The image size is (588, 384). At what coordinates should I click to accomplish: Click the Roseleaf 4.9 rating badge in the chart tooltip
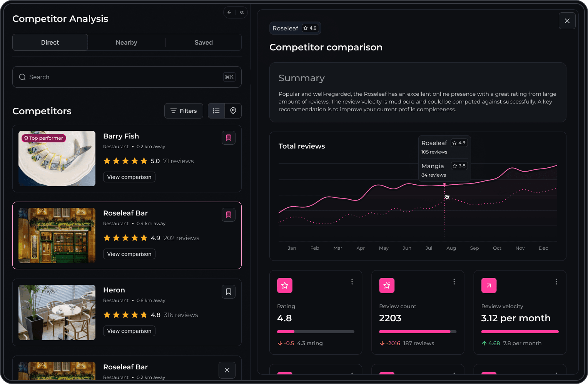[459, 143]
